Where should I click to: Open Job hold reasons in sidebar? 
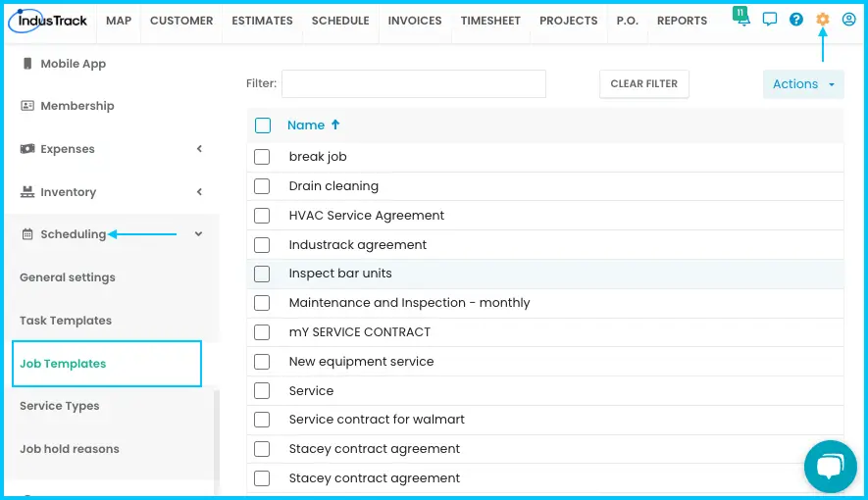[70, 449]
